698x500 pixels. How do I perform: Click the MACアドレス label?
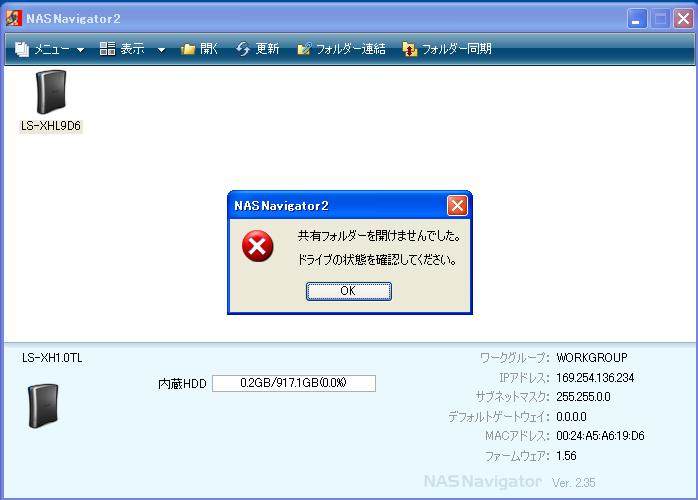[x=517, y=436]
